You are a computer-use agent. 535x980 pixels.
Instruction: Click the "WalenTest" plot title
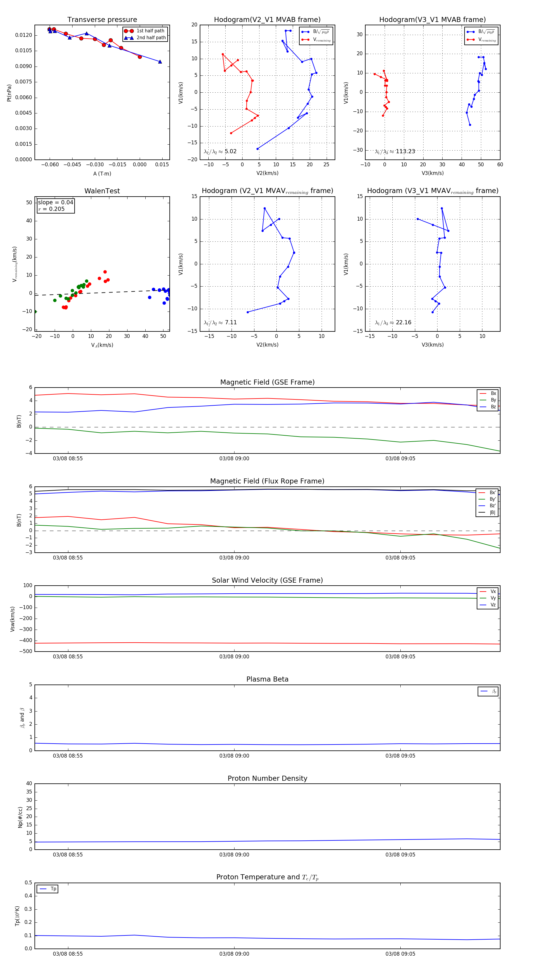coord(102,191)
